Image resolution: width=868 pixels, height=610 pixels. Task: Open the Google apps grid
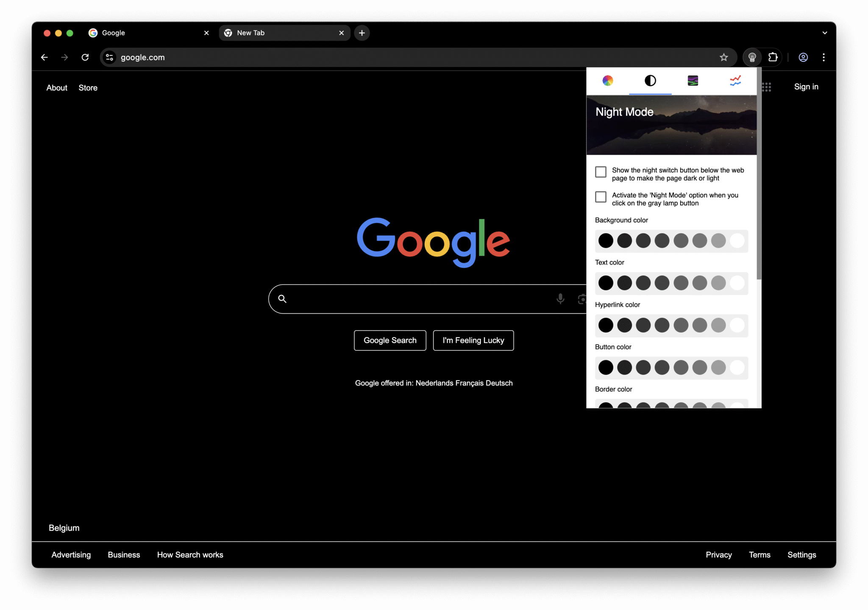(x=767, y=87)
